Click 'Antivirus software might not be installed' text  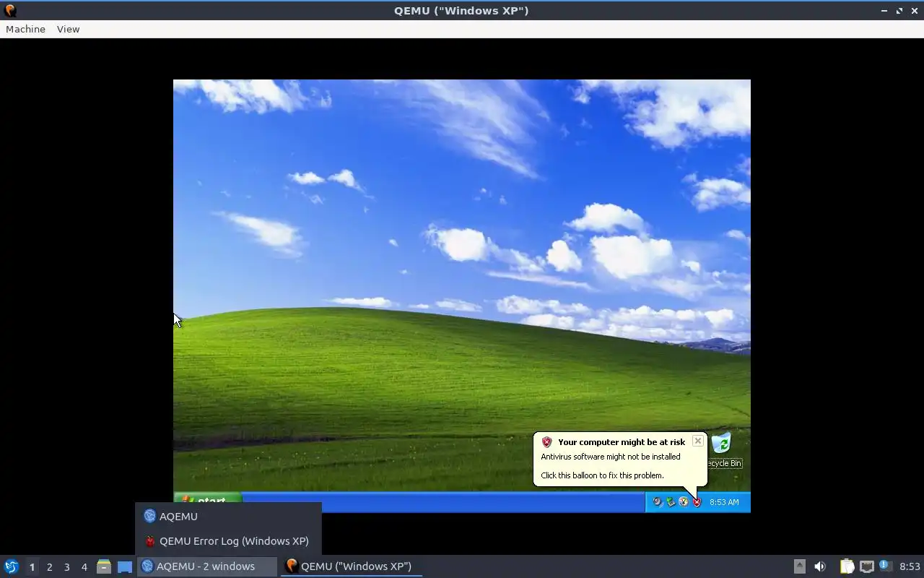(611, 457)
